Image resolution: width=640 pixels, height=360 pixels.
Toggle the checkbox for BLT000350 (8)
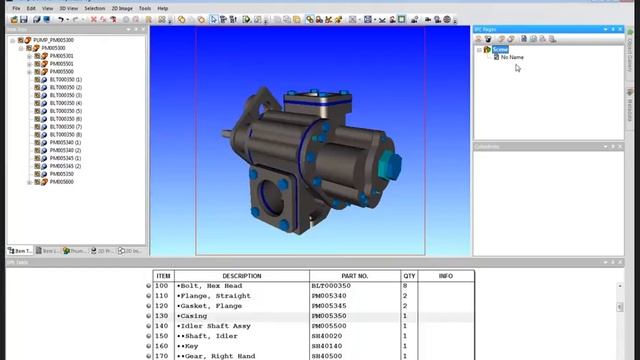(37, 135)
